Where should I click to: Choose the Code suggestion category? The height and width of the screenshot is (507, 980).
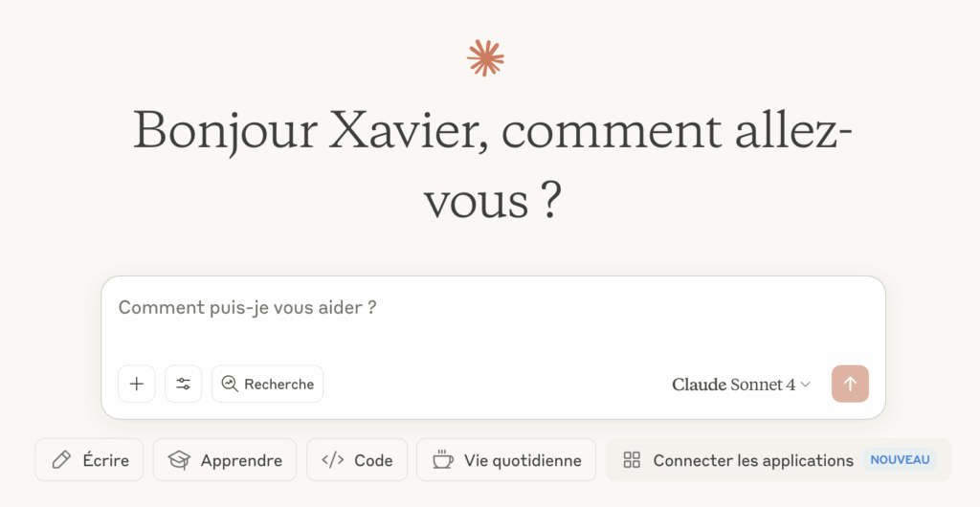[357, 460]
